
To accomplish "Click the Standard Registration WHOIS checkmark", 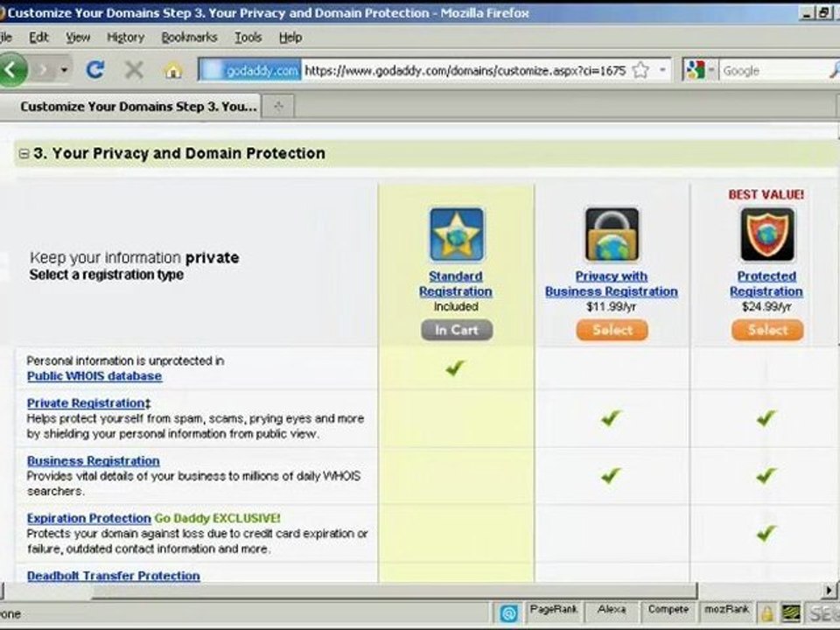I will click(x=455, y=367).
